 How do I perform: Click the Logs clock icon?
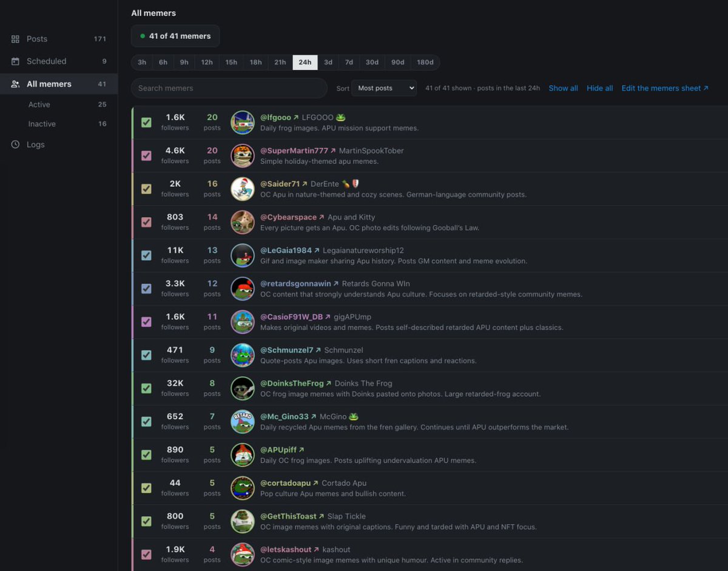click(x=15, y=144)
